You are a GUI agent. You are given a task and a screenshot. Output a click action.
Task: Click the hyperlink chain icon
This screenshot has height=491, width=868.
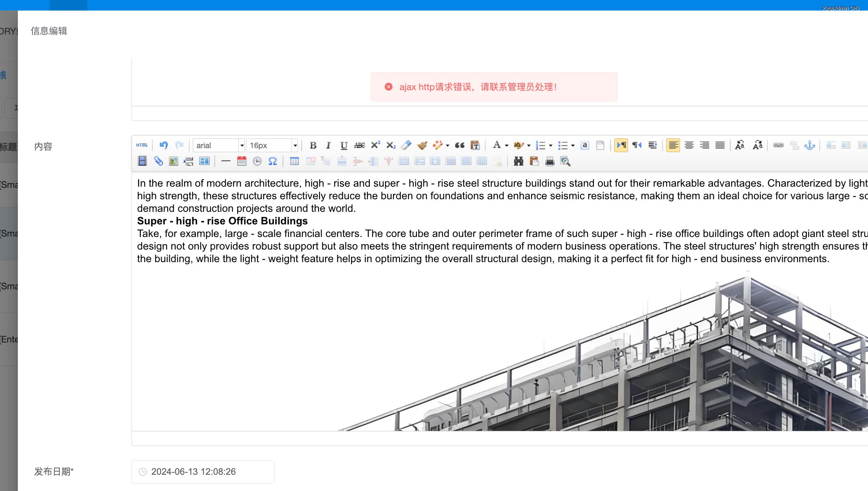click(778, 145)
